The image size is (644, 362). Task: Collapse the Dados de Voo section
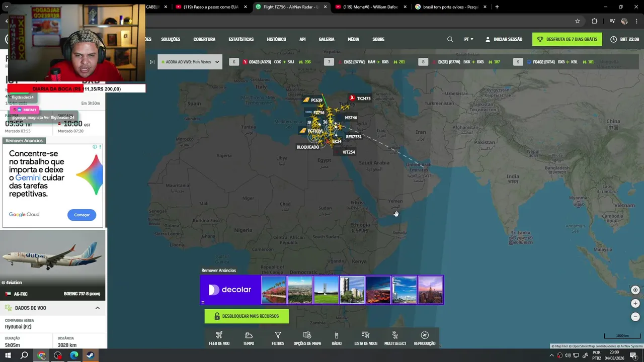(98, 308)
